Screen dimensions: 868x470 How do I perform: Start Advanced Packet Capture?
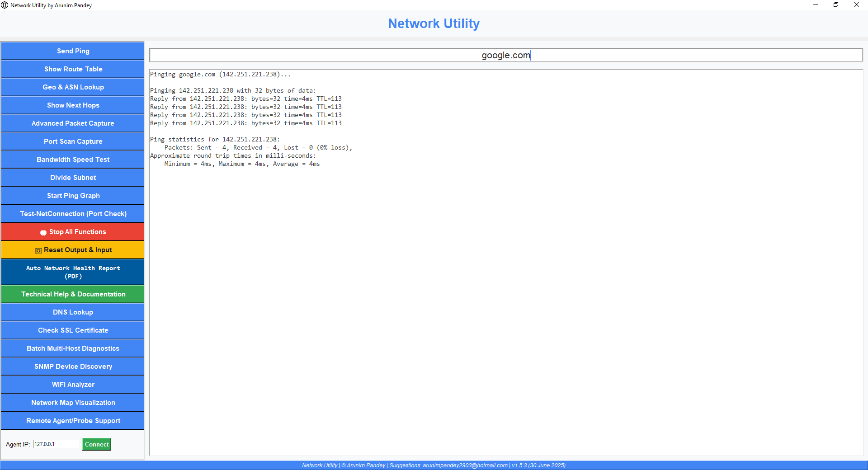[x=72, y=123]
